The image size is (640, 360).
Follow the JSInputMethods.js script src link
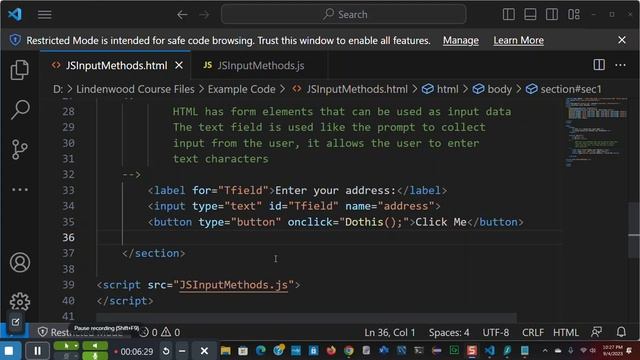(x=233, y=285)
